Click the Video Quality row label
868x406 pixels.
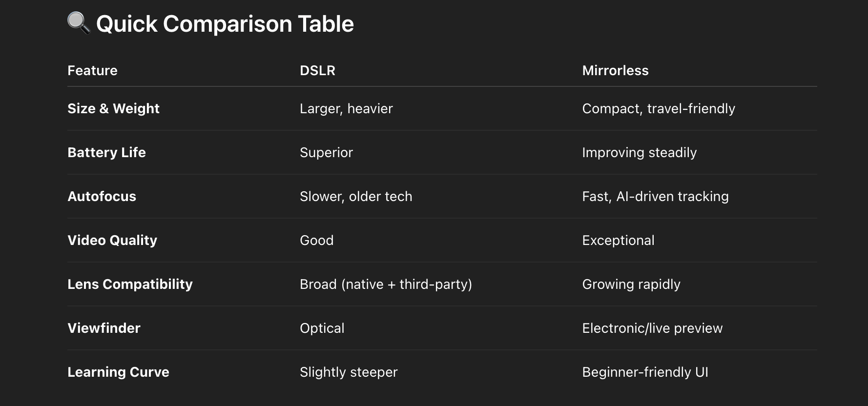(x=112, y=240)
